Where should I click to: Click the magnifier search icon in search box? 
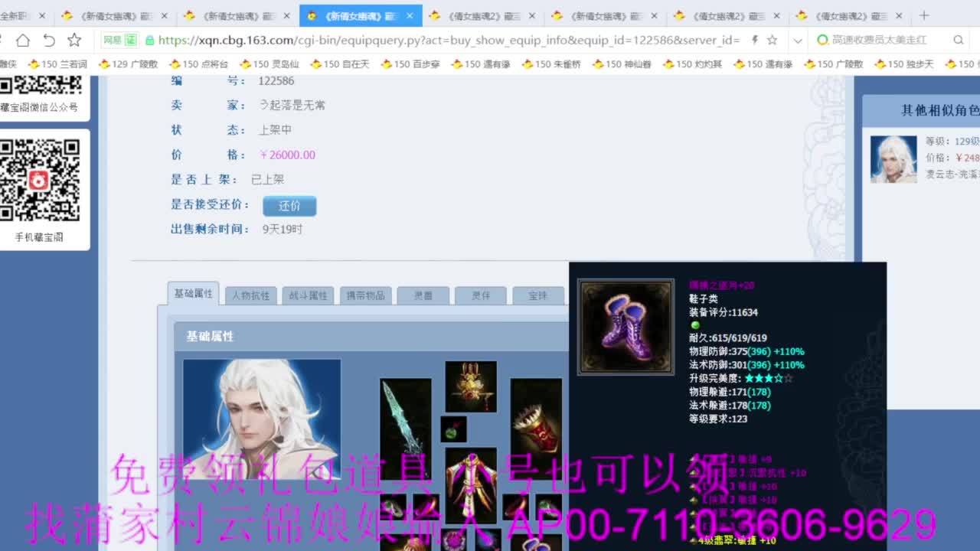959,40
